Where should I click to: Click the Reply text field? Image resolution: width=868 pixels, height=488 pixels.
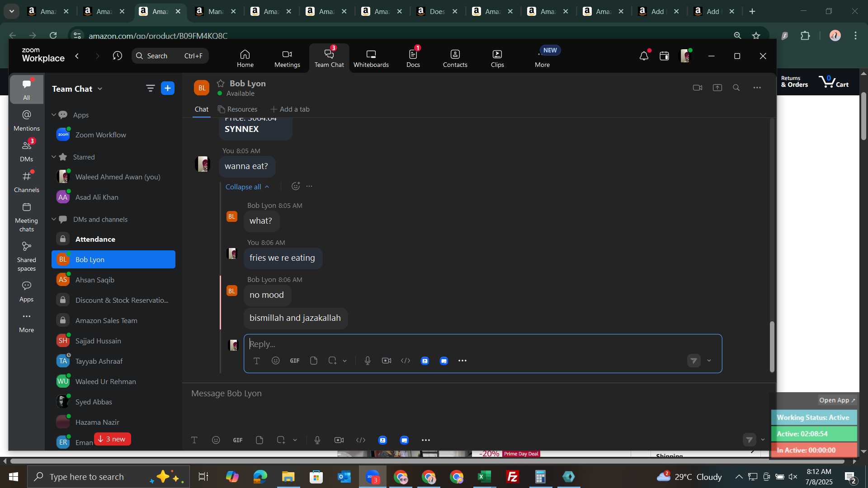[x=483, y=344]
